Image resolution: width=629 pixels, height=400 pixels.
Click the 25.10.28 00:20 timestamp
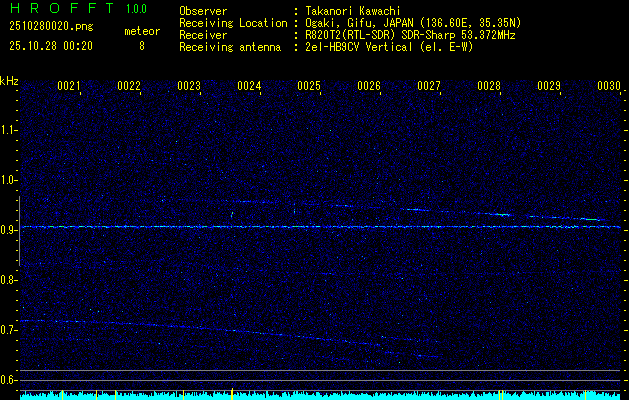tap(50, 46)
